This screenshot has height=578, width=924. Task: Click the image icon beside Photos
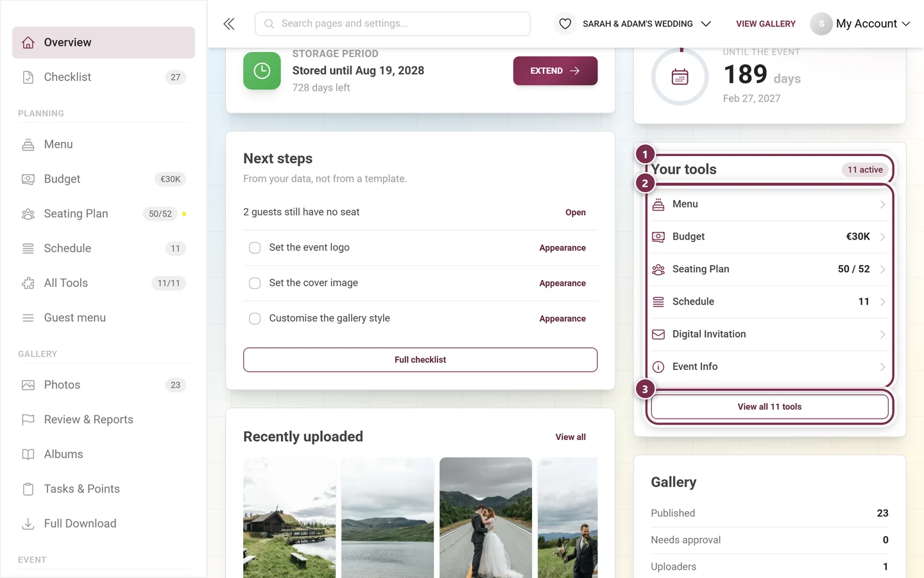coord(28,385)
